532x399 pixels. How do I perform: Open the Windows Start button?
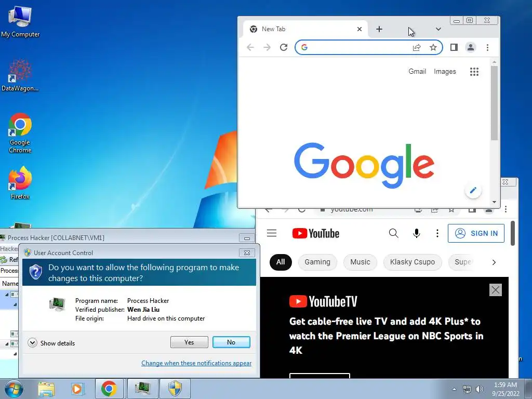(x=14, y=389)
